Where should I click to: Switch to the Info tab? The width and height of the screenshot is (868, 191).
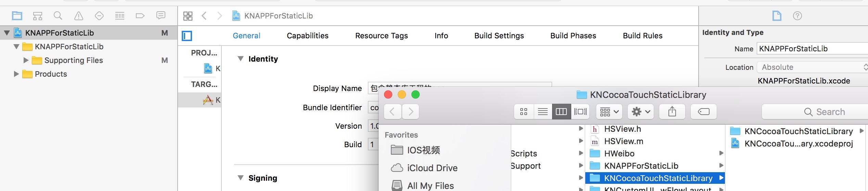[x=441, y=36]
